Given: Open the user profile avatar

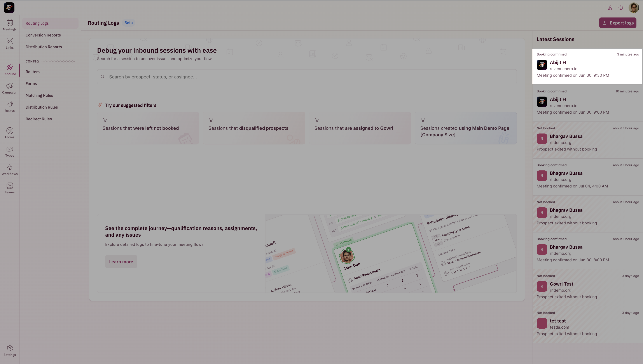Looking at the screenshot, I should click(634, 8).
